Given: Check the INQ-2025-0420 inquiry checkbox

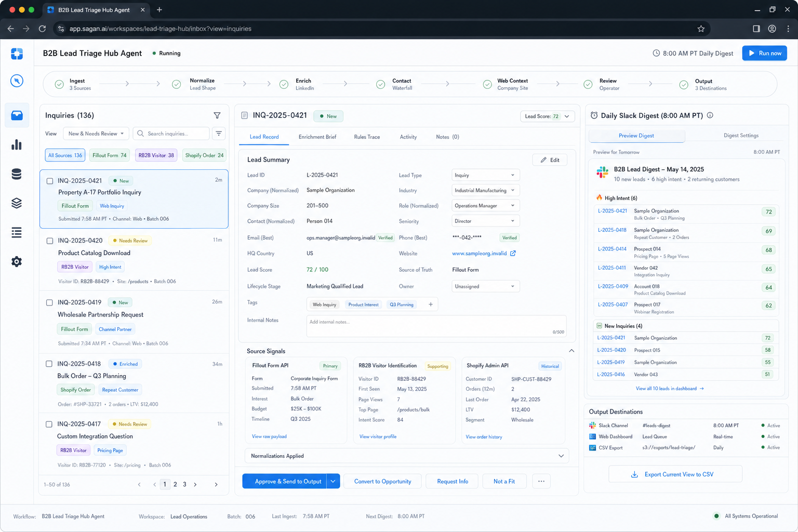Looking at the screenshot, I should click(x=50, y=241).
